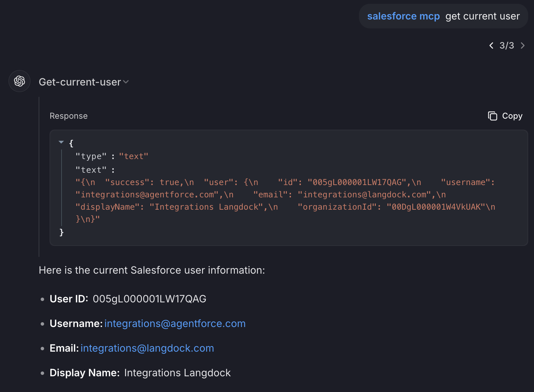Open the integrations@agentforce.com username link
Viewport: 534px width, 392px height.
pyautogui.click(x=175, y=324)
